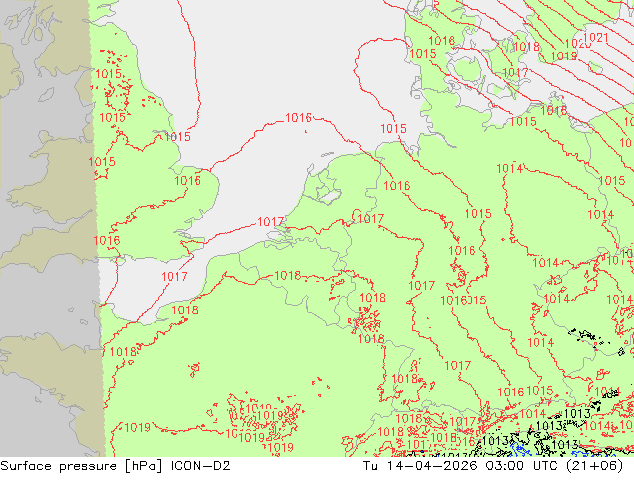Click the '1021' isobar label
Image resolution: width=634 pixels, height=490 pixels.
tap(596, 38)
